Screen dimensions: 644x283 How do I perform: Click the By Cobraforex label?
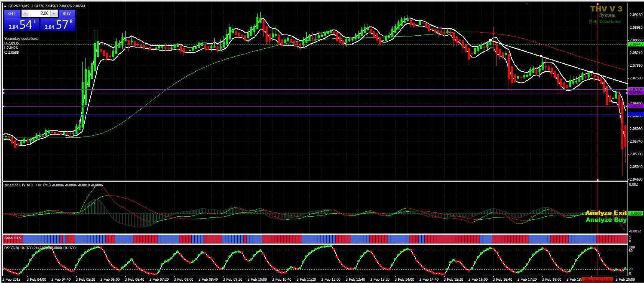(x=605, y=21)
